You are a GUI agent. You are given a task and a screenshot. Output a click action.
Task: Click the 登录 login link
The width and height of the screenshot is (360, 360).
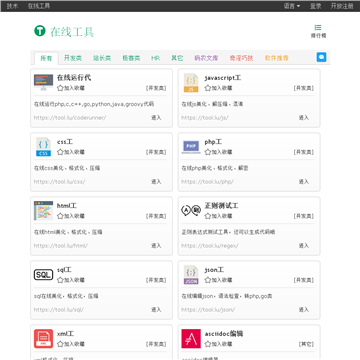[316, 6]
